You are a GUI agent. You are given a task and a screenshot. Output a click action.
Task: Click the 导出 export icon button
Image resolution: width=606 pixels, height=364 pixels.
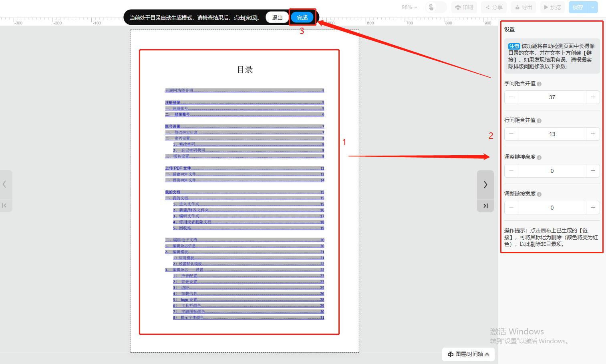tap(523, 7)
